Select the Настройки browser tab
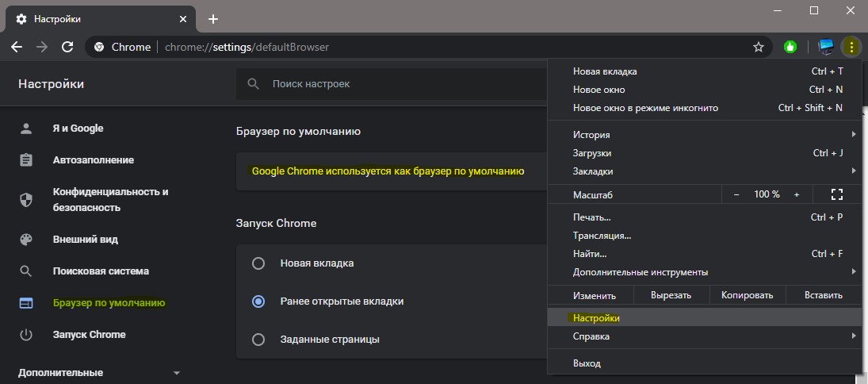The height and width of the screenshot is (384, 868). point(100,19)
